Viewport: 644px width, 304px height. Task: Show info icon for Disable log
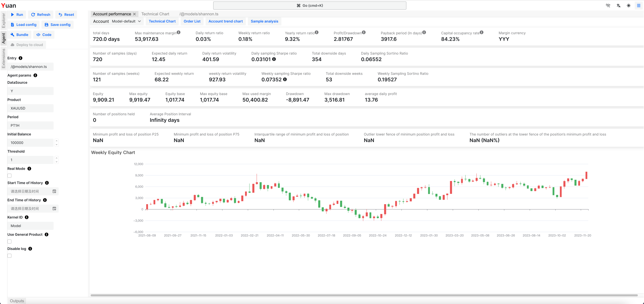tap(30, 249)
